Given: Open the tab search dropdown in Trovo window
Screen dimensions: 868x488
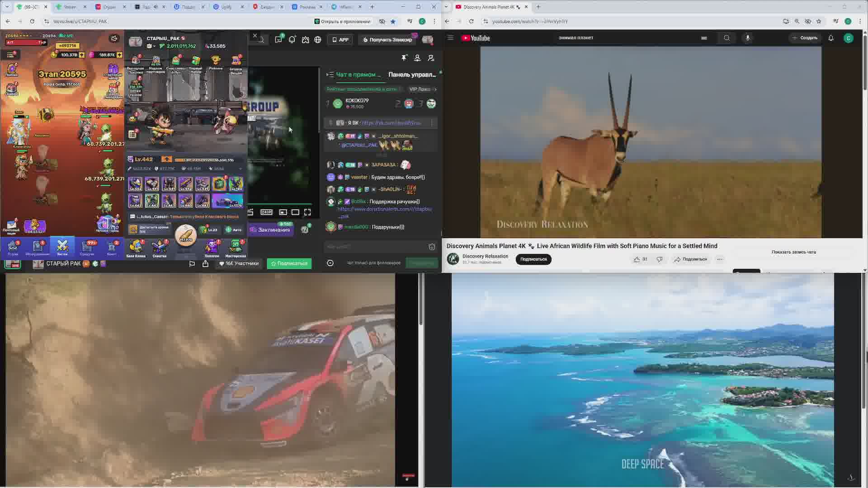Looking at the screenshot, I should (7, 7).
